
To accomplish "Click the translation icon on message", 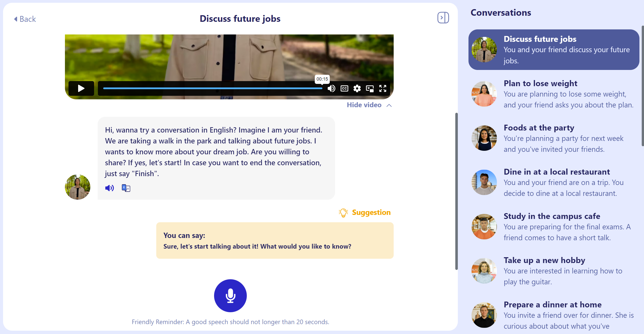I will click(x=126, y=188).
